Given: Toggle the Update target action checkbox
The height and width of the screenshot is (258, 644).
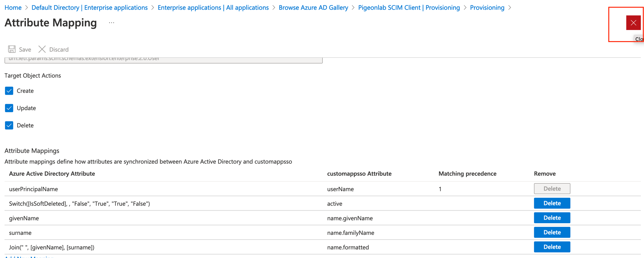Looking at the screenshot, I should coord(9,108).
